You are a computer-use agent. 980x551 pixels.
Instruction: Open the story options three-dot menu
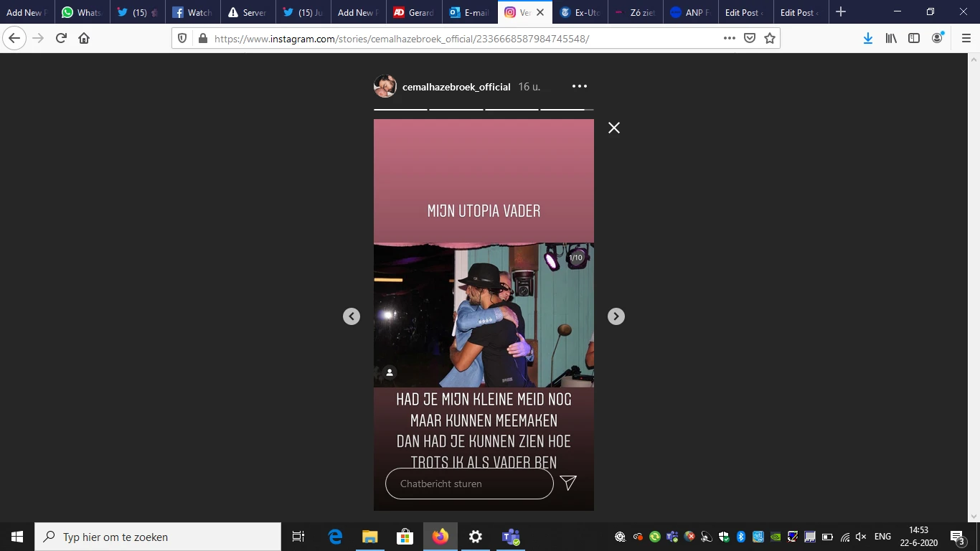point(580,86)
